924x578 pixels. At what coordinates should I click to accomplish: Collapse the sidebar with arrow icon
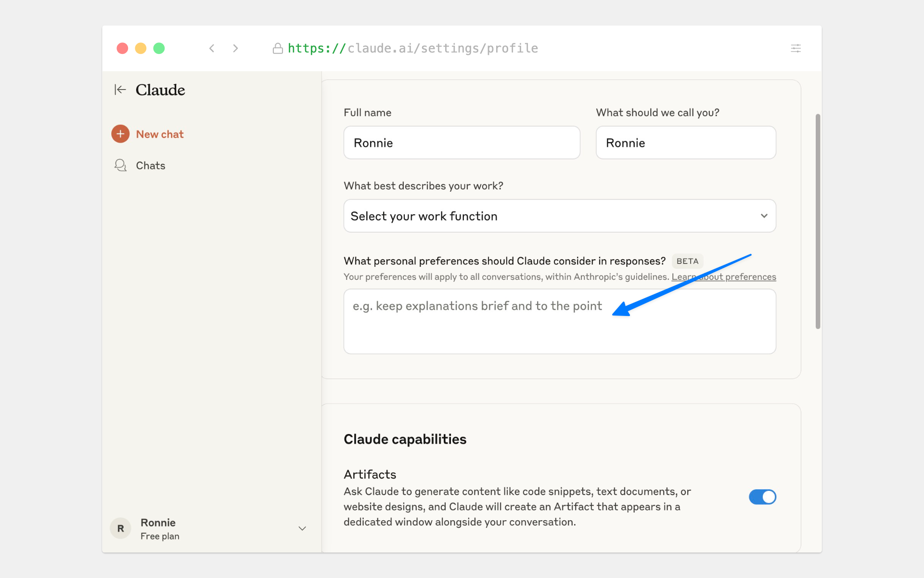point(120,90)
